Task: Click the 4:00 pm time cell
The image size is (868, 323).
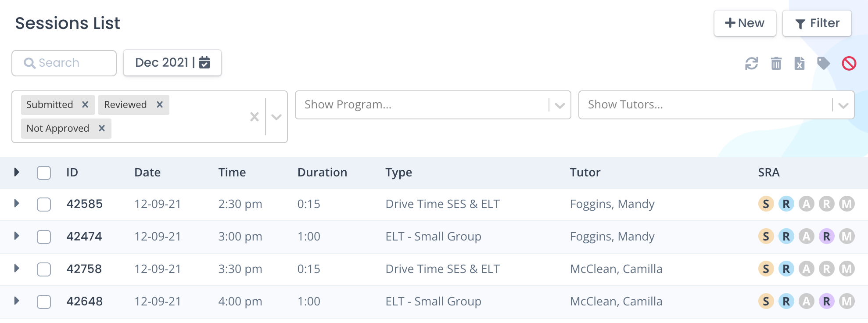Action: 240,301
